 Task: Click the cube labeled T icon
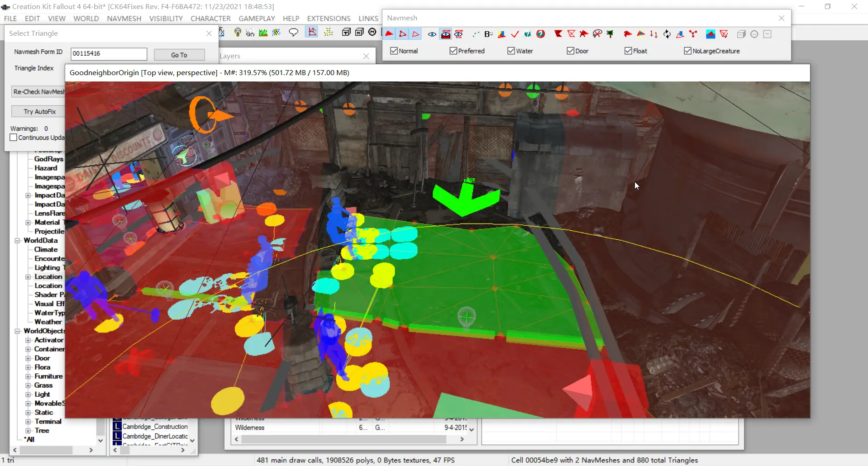coord(346,32)
